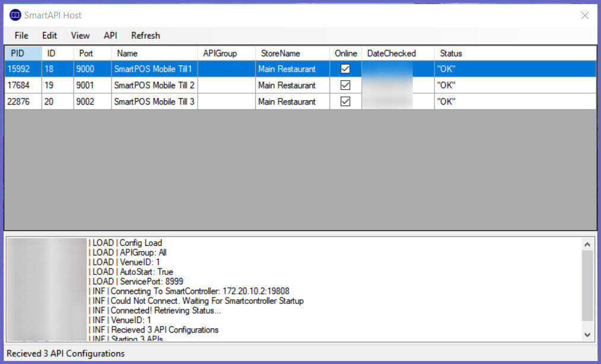This screenshot has width=601, height=364.
Task: Select the SmartPOS Mobile Till 2 name cell
Action: tap(154, 85)
